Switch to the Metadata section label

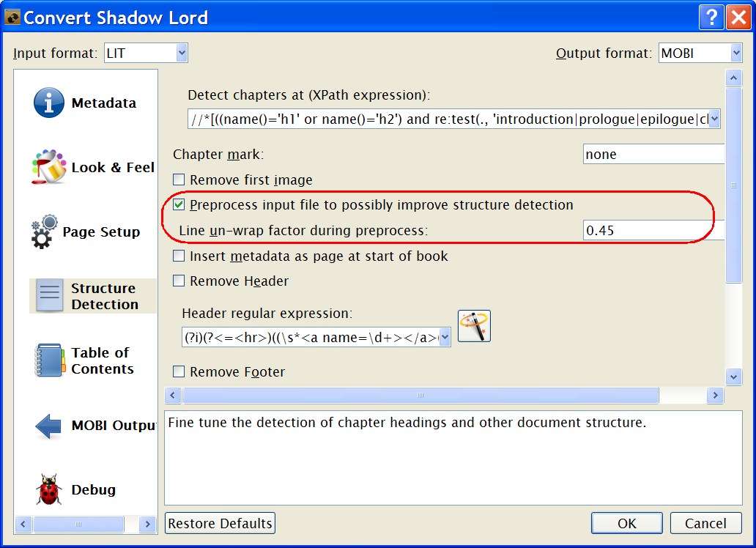(103, 103)
